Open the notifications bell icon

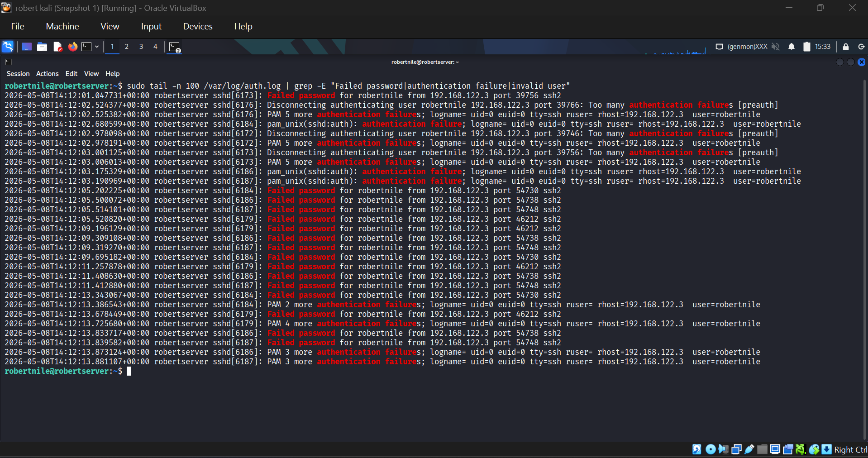point(792,47)
